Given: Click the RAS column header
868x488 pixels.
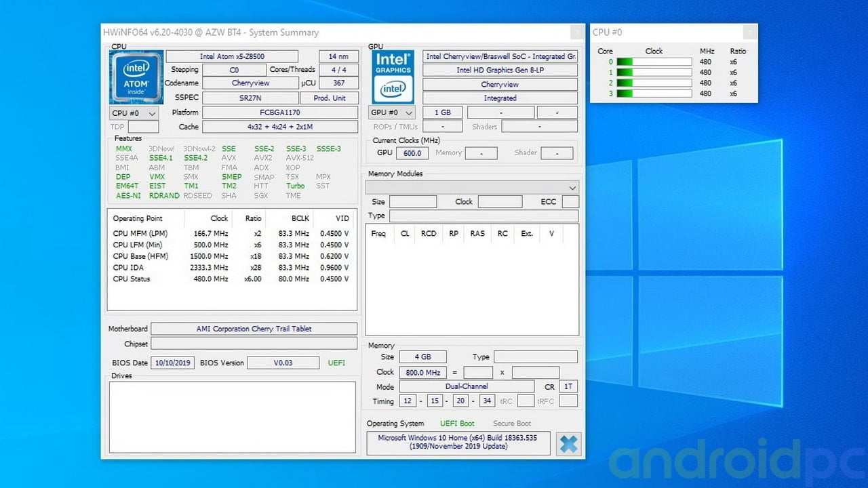Looking at the screenshot, I should 477,233.
